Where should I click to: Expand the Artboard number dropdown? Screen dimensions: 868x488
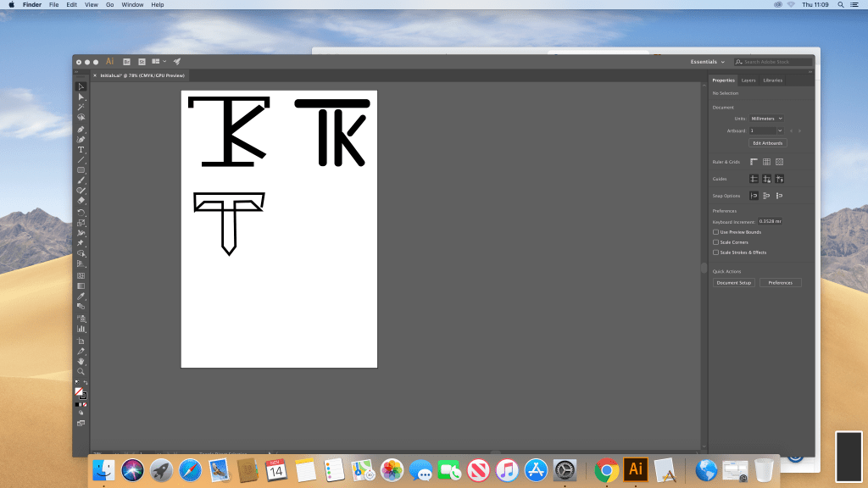point(767,130)
